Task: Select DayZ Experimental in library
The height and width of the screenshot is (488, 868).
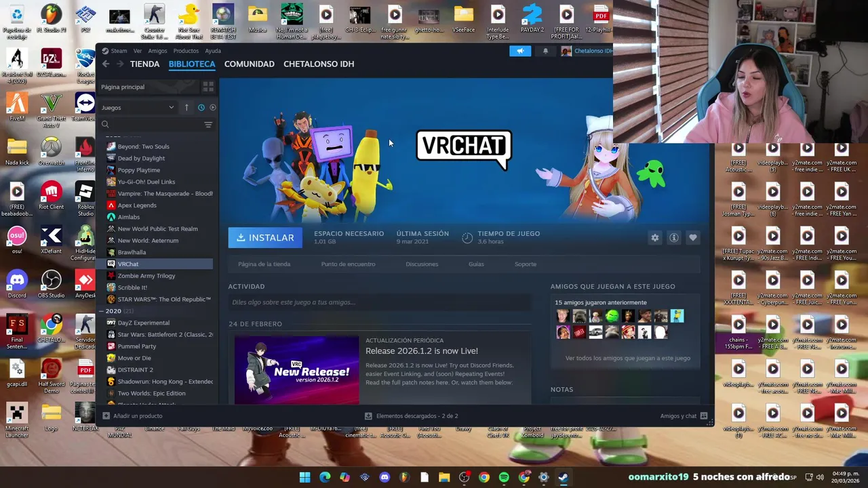Action: coord(144,323)
